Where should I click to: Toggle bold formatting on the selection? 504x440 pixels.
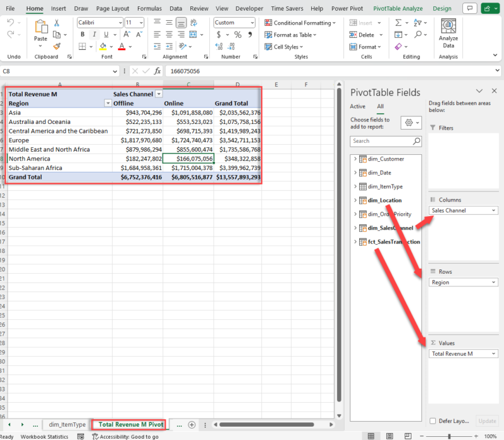[83, 34]
